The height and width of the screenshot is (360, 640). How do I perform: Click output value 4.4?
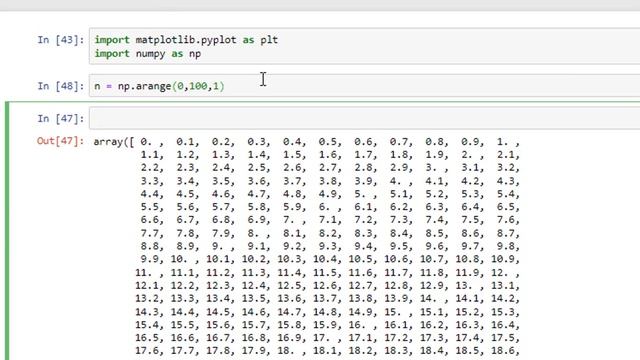tap(150, 194)
